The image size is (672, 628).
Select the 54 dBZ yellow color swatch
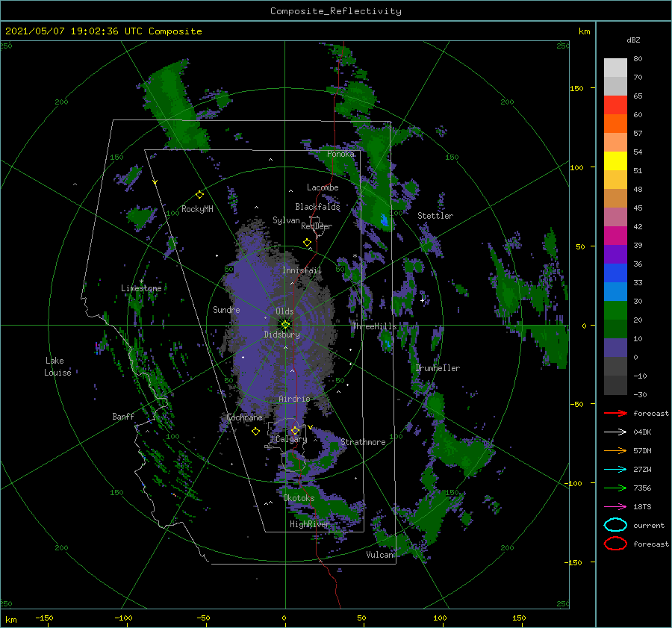pyautogui.click(x=615, y=161)
